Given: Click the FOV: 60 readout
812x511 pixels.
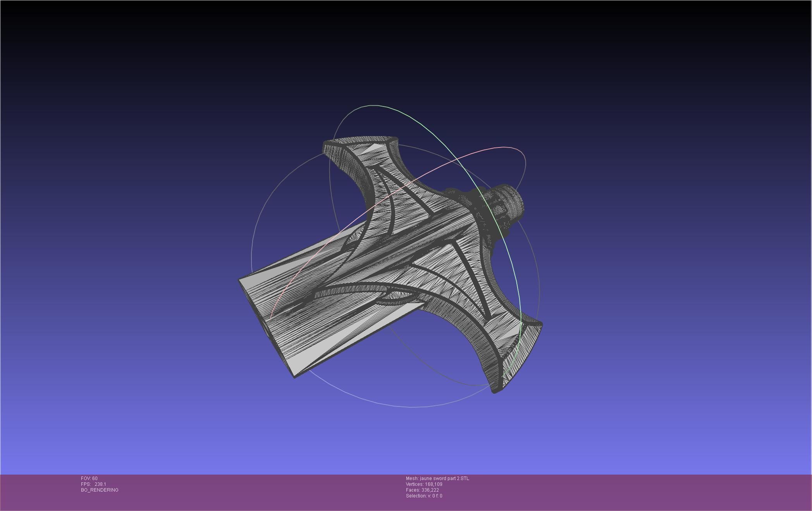Looking at the screenshot, I should pos(89,478).
